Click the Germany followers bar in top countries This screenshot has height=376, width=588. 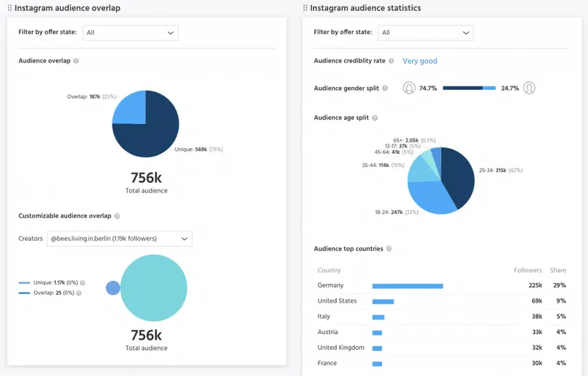click(x=407, y=286)
